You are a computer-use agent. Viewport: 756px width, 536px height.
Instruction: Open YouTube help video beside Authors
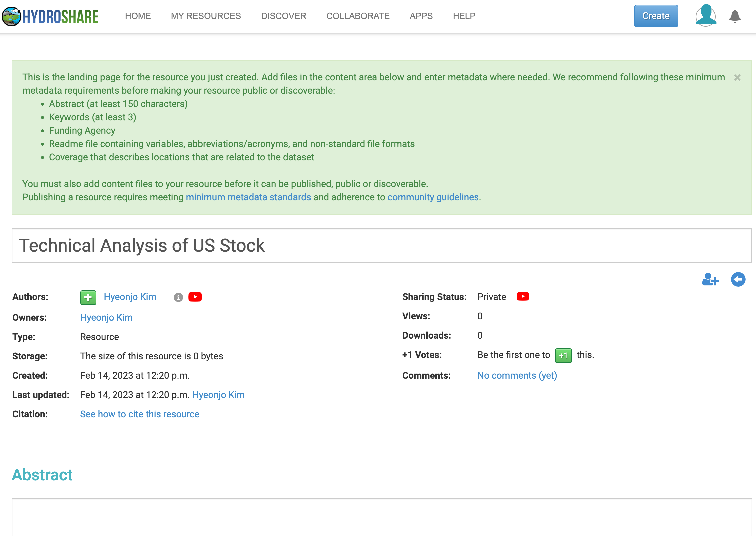point(195,297)
